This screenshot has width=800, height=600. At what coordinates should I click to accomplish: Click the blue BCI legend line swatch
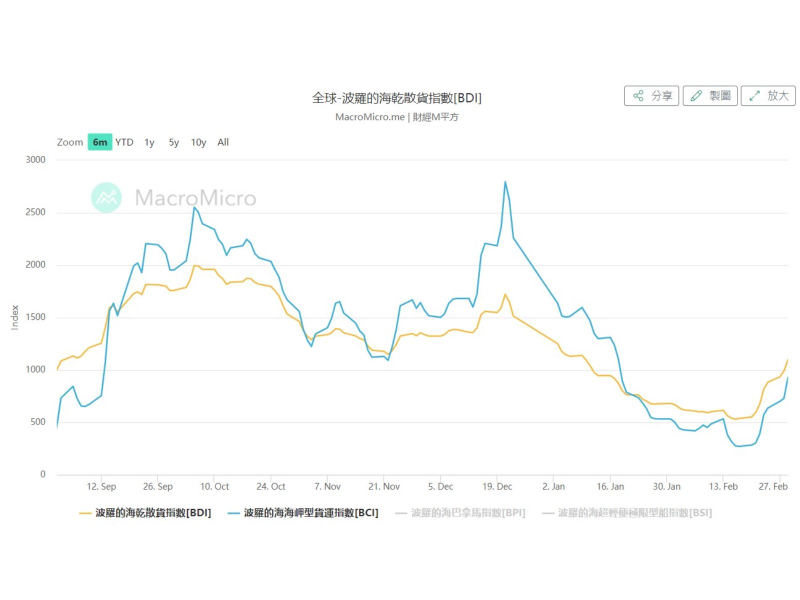[x=234, y=513]
